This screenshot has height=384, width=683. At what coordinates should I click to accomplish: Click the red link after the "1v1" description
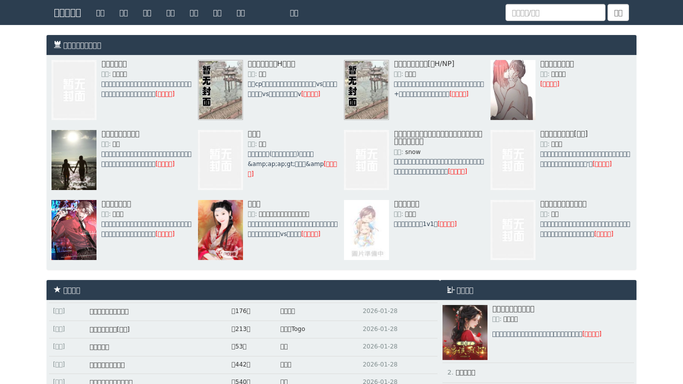click(447, 224)
